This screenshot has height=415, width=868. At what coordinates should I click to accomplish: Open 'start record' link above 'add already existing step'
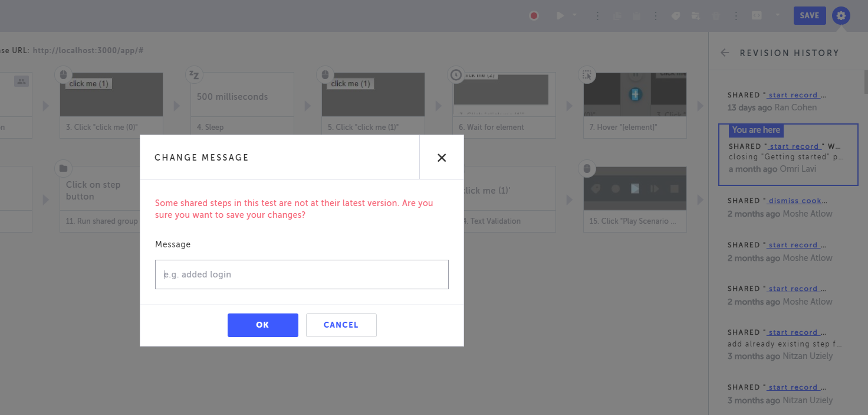tap(793, 332)
